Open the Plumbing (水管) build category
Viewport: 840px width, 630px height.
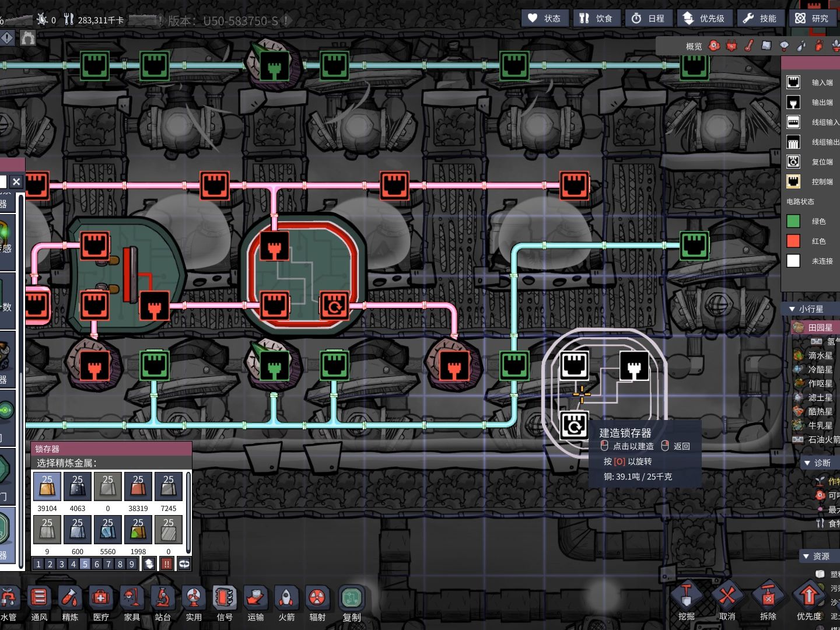(x=8, y=603)
